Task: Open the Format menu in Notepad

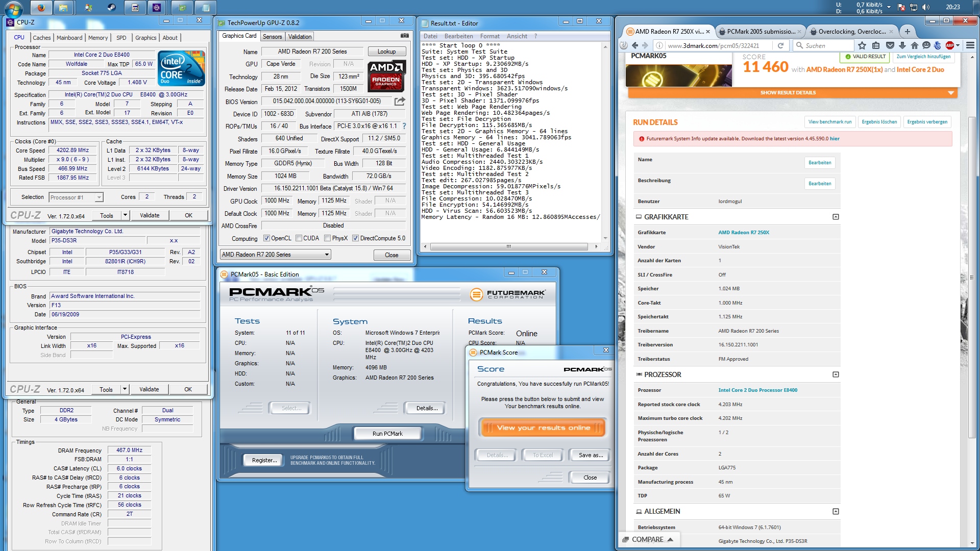Action: pyautogui.click(x=489, y=36)
